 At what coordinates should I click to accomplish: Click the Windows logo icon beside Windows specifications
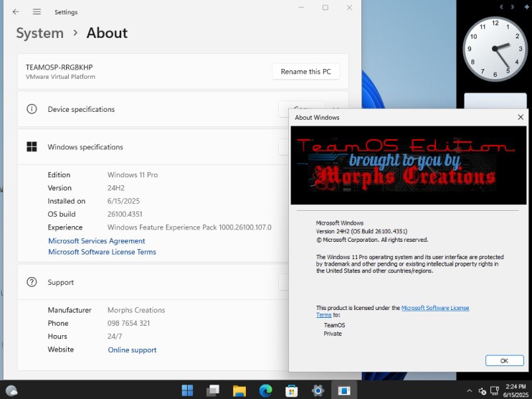pyautogui.click(x=32, y=146)
